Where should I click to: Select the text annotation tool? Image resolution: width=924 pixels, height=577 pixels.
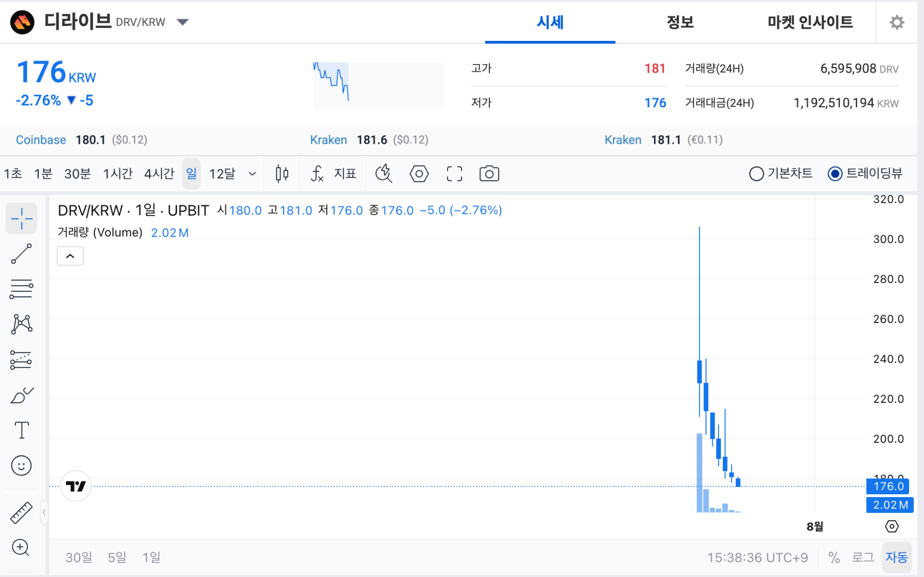[x=22, y=430]
